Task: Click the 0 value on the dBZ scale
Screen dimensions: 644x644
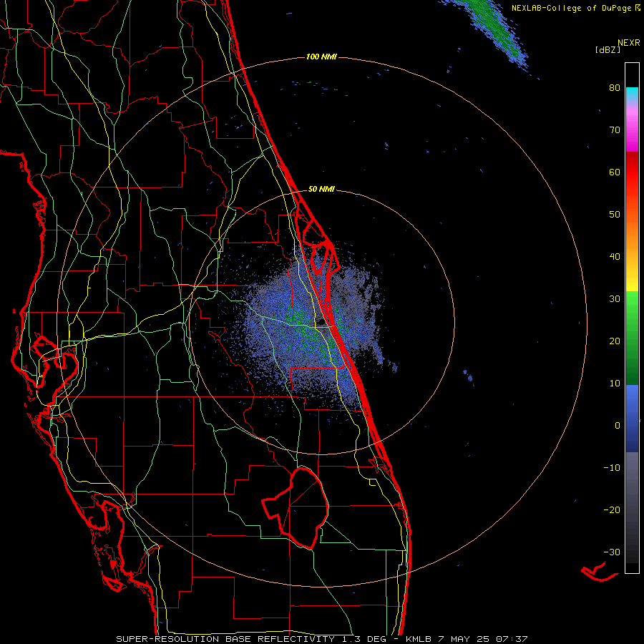Action: click(618, 426)
